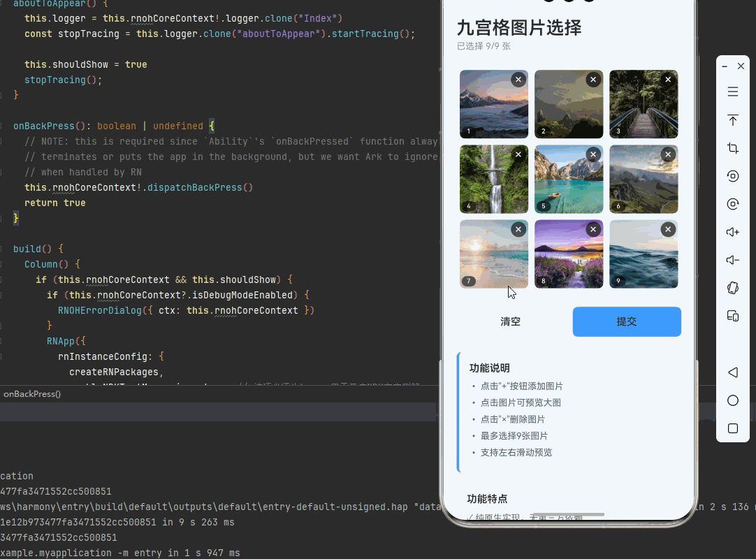
Task: Preview ocean waves thumbnail number 9
Action: (644, 254)
